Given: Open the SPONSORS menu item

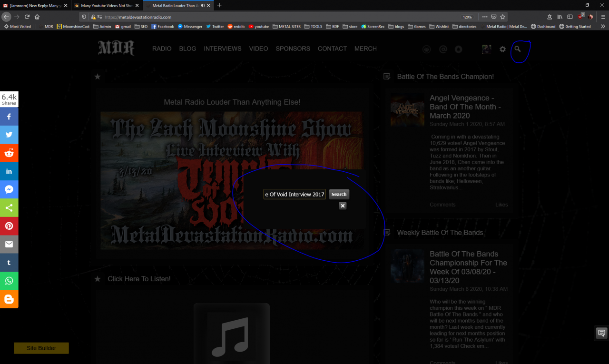Looking at the screenshot, I should pos(293,49).
